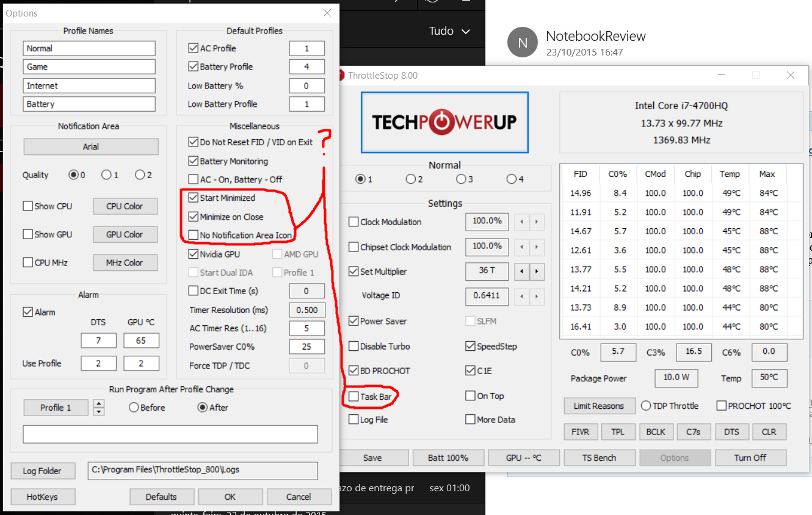
Task: Uncheck Do Not Reset FID / VID on Exit
Action: 193,142
